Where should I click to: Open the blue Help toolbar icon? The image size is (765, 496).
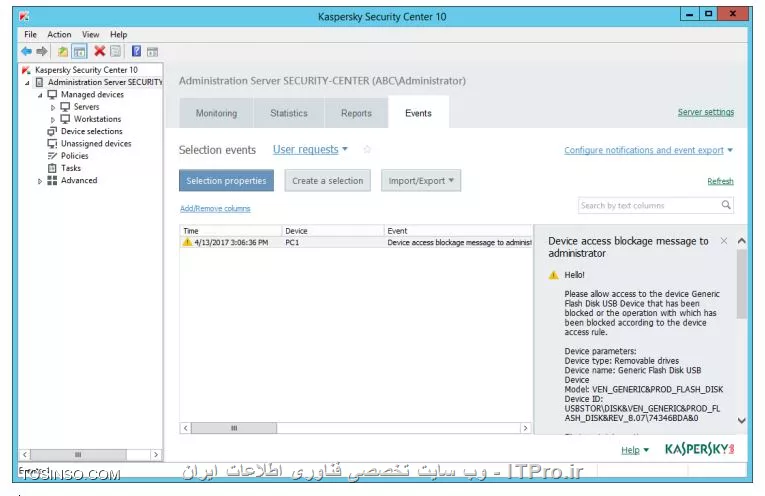tap(137, 51)
